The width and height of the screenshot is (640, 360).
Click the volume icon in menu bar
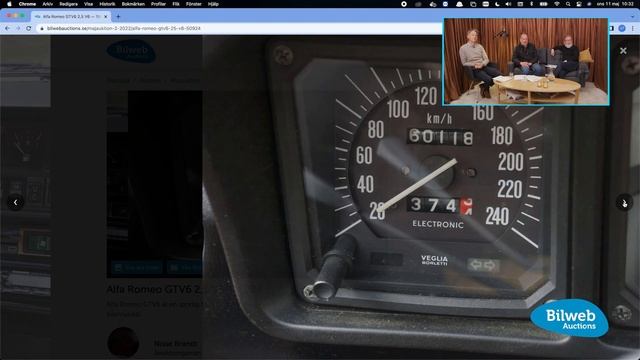point(508,4)
